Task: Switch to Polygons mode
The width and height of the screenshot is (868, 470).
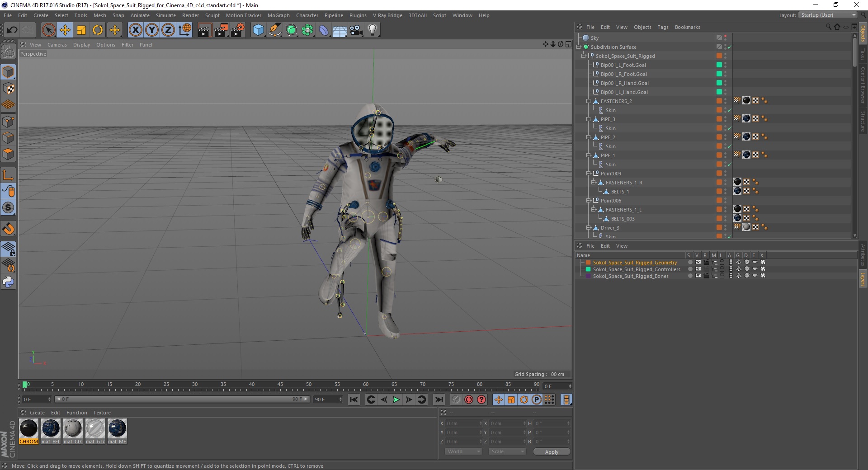Action: pyautogui.click(x=8, y=154)
